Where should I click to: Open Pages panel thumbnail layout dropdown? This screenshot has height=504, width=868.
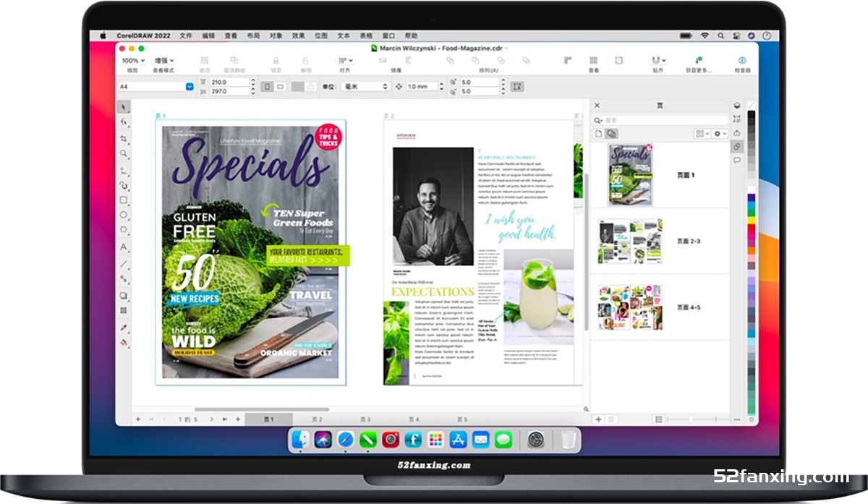(701, 134)
